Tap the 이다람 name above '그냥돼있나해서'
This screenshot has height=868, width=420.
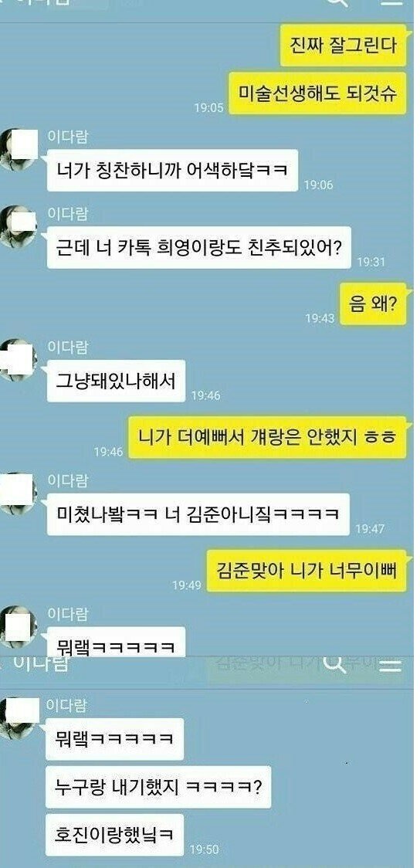(67, 348)
